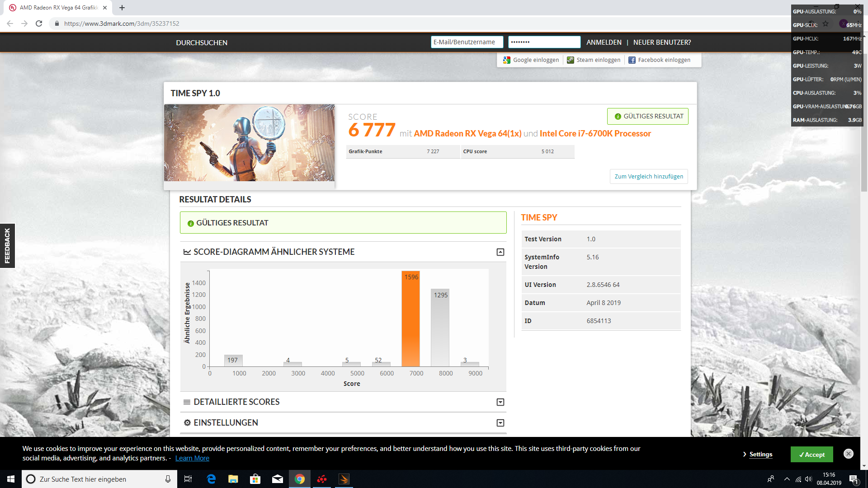Click the result ID 6854113
Viewport: 868px width, 488px height.
[x=599, y=321]
